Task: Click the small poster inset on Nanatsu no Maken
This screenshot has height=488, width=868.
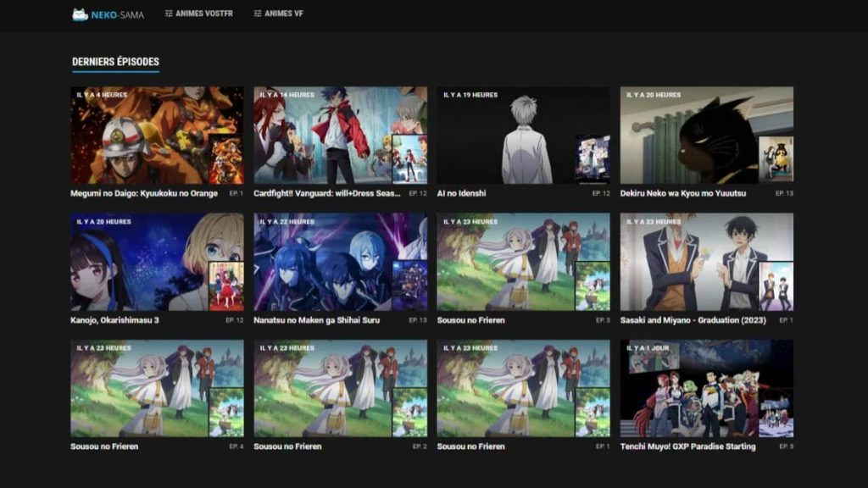Action: 409,286
